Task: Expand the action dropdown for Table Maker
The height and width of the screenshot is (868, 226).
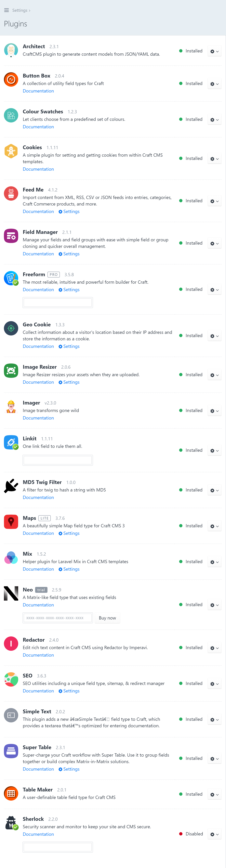Action: pyautogui.click(x=214, y=795)
